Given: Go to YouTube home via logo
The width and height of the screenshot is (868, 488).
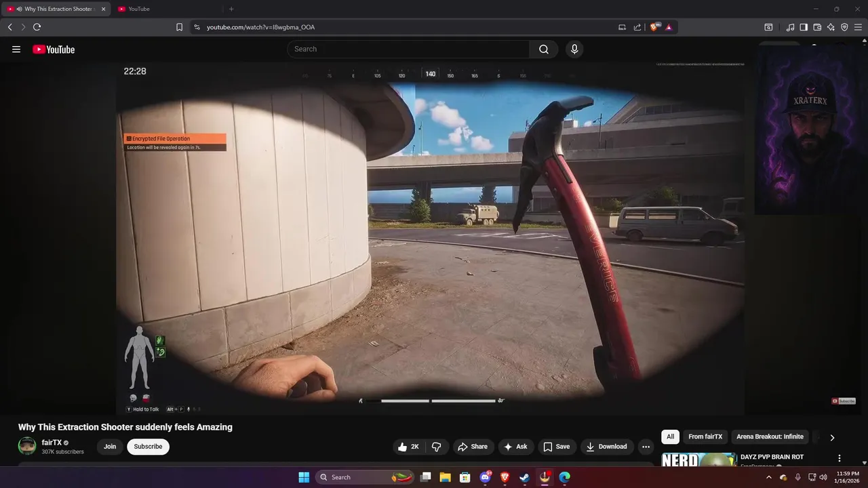Looking at the screenshot, I should (54, 49).
